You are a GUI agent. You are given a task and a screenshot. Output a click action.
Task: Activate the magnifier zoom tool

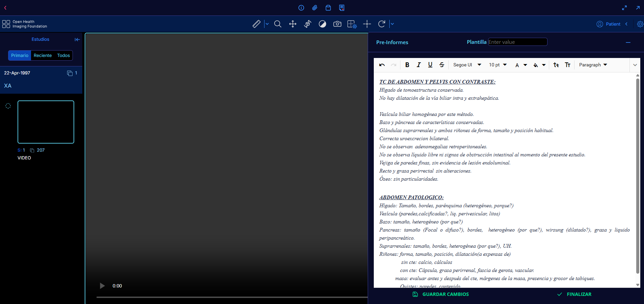pyautogui.click(x=278, y=24)
